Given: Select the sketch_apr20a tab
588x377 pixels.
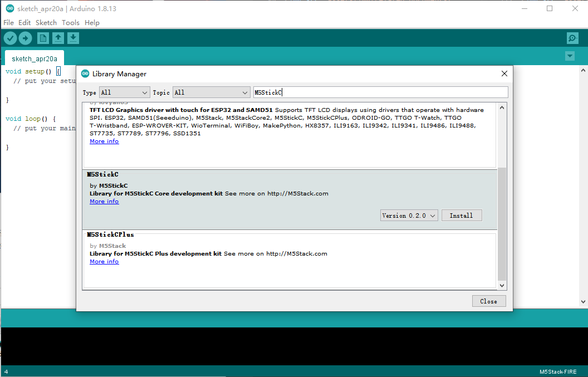Looking at the screenshot, I should (35, 58).
